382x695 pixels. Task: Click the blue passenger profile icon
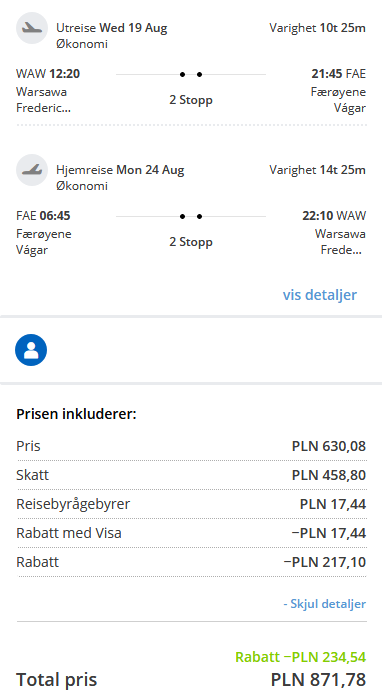tap(31, 350)
